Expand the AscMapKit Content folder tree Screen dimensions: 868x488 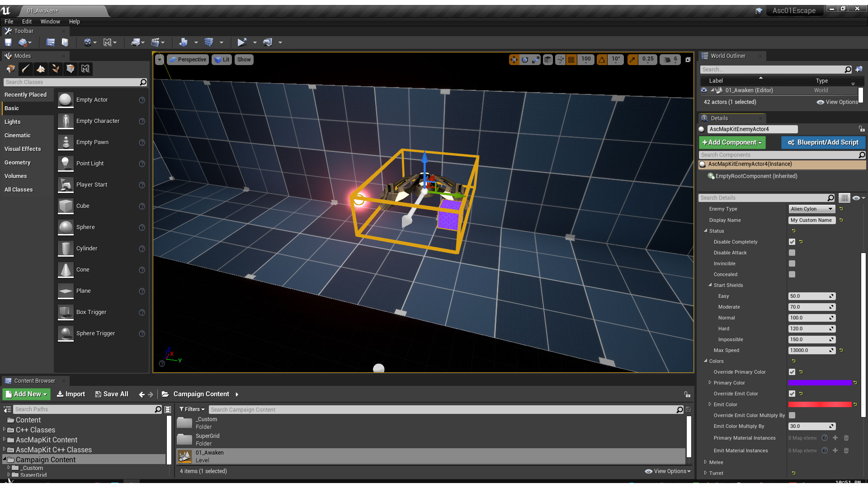(x=5, y=439)
